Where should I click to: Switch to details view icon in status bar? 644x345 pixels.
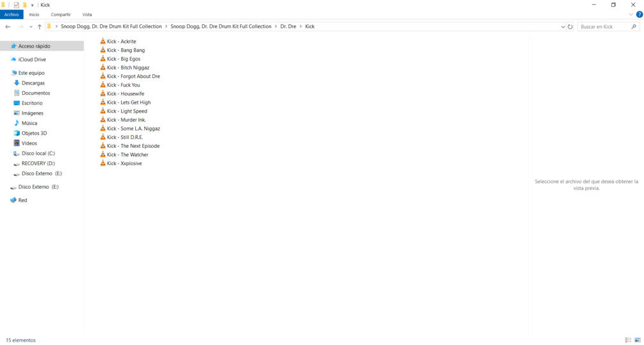click(629, 340)
